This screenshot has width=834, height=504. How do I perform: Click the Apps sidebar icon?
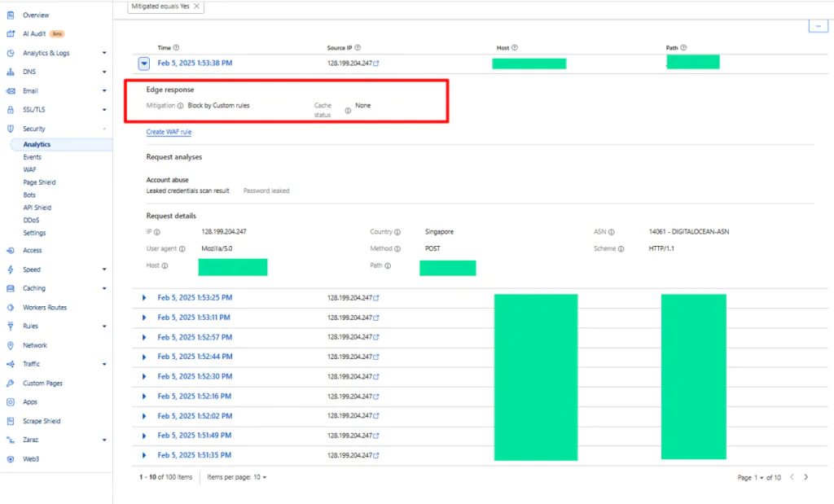tap(10, 402)
